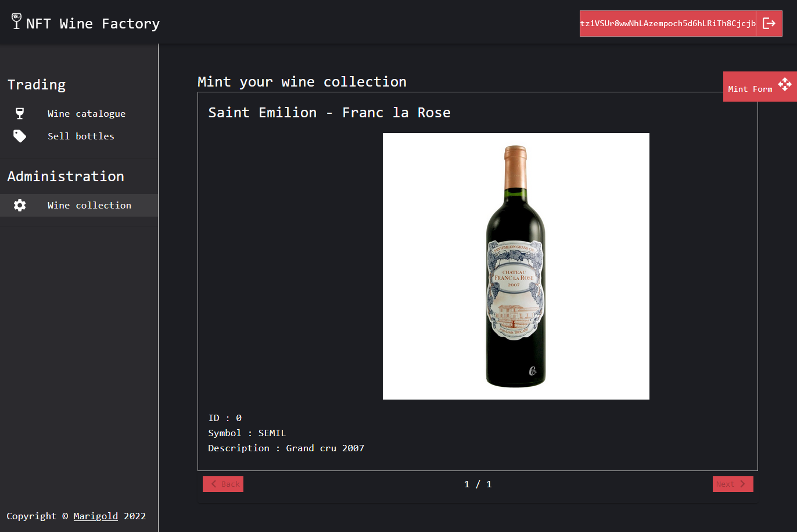The height and width of the screenshot is (532, 797).
Task: Click the wine glass icon for Wine catalogue
Action: coord(20,113)
